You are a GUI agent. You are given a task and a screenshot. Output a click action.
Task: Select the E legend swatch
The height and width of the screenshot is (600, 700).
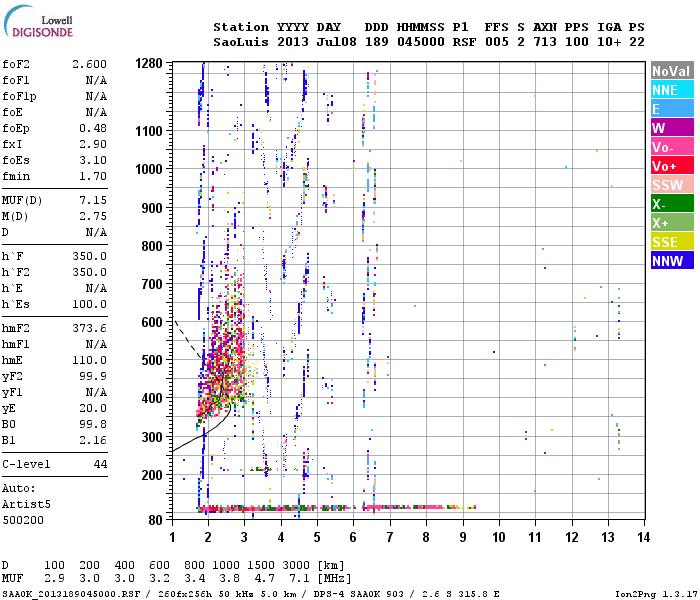click(672, 108)
